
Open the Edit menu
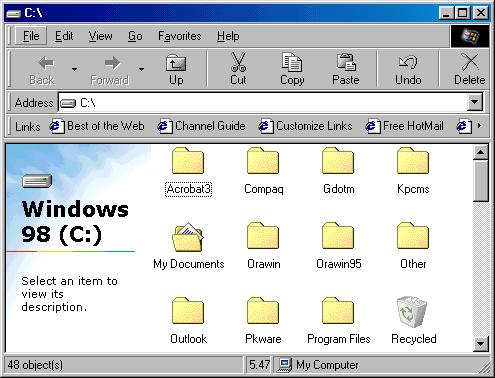tap(64, 36)
